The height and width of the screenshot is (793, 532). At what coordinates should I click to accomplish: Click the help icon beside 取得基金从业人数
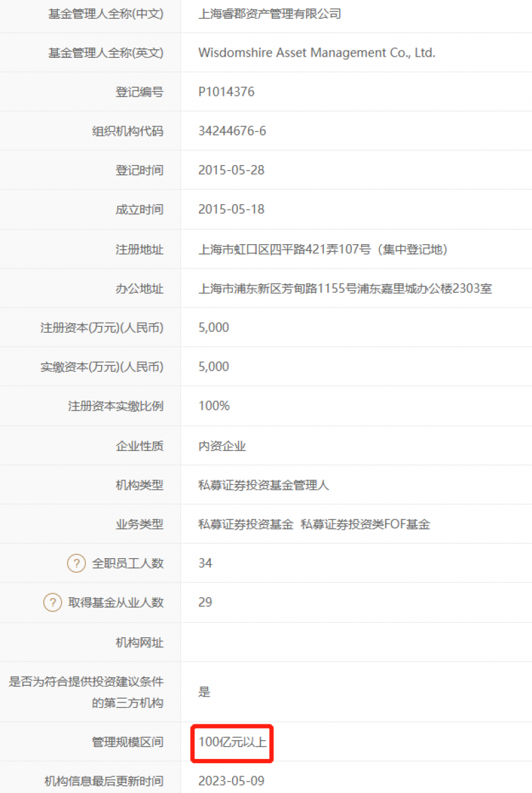tap(53, 602)
